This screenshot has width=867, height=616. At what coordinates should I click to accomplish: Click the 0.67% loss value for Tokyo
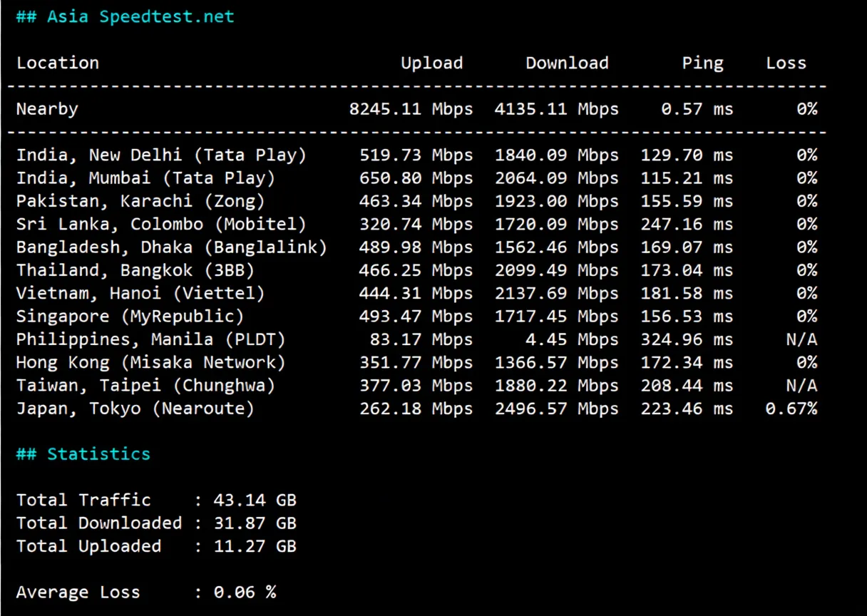click(x=792, y=409)
